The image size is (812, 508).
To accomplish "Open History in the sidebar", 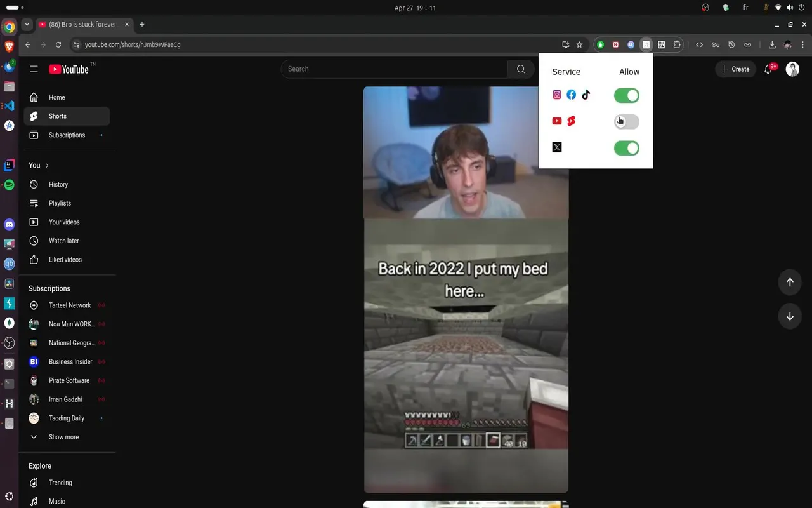I will 67,184.
